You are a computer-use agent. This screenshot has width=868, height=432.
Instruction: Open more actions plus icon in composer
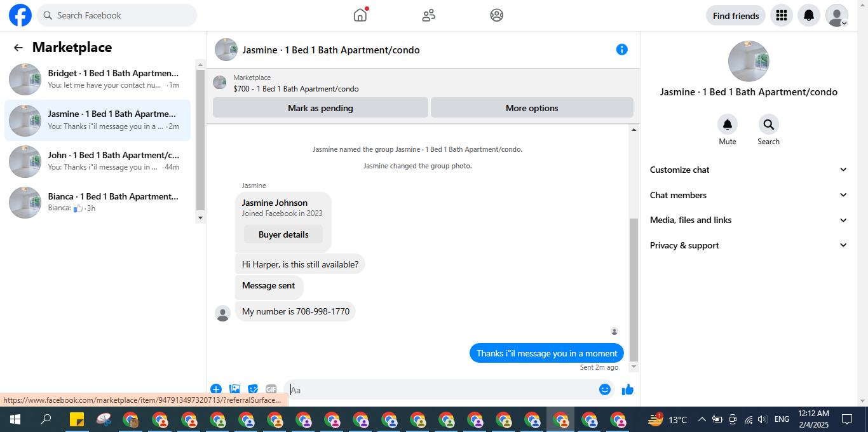(x=216, y=389)
